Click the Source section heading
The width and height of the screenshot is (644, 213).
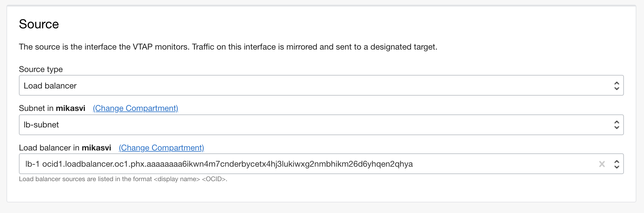(39, 24)
